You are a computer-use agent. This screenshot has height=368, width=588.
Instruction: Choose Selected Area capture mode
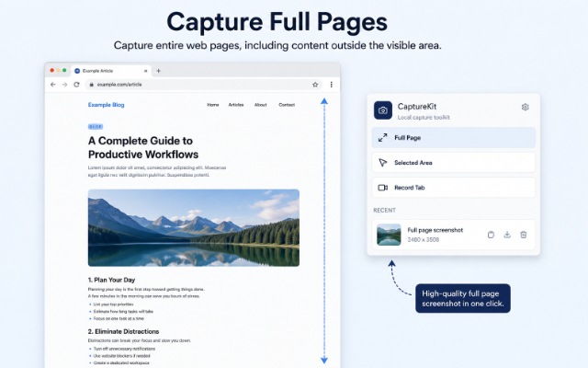coord(453,163)
